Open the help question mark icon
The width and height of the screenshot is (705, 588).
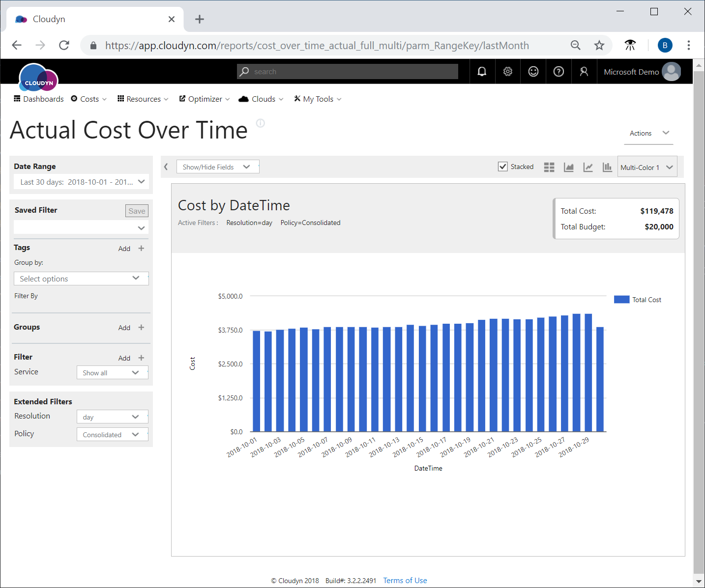click(x=558, y=72)
